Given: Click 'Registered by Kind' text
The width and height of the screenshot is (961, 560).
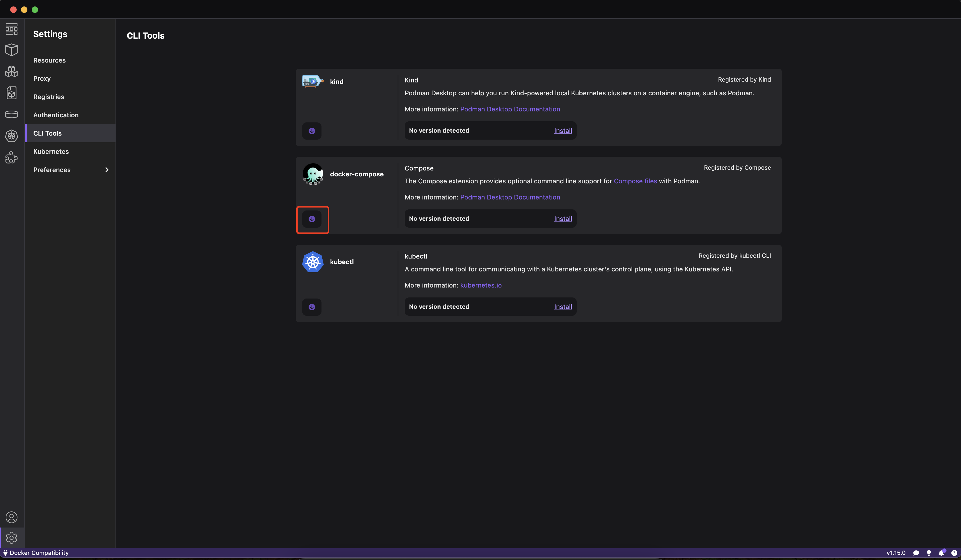Looking at the screenshot, I should [744, 80].
